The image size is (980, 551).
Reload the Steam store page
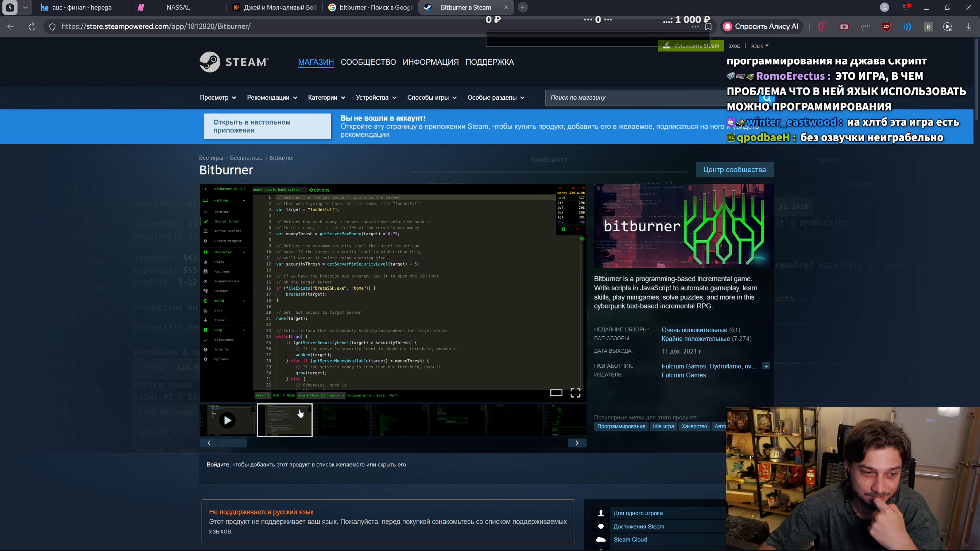32,26
